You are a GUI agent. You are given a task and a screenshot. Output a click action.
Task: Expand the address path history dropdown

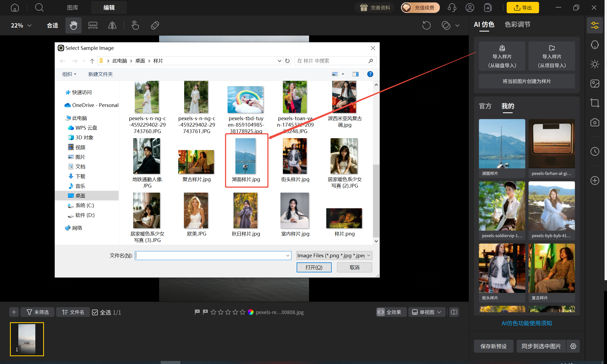pos(279,61)
